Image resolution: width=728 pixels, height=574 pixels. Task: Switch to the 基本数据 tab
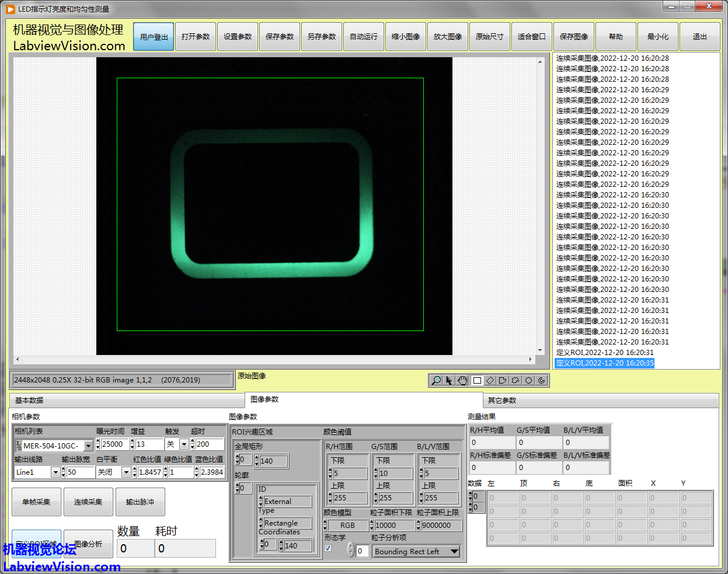point(29,401)
